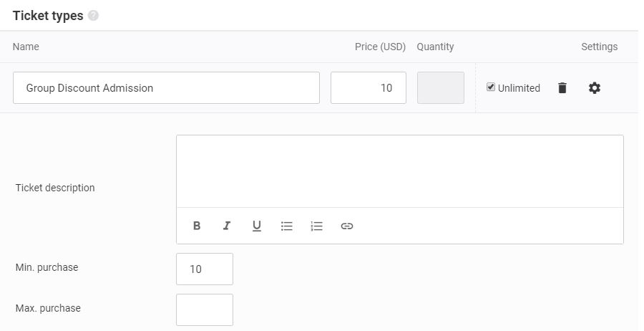Apply italic formatting in description editor
The width and height of the screenshot is (644, 331).
[226, 226]
